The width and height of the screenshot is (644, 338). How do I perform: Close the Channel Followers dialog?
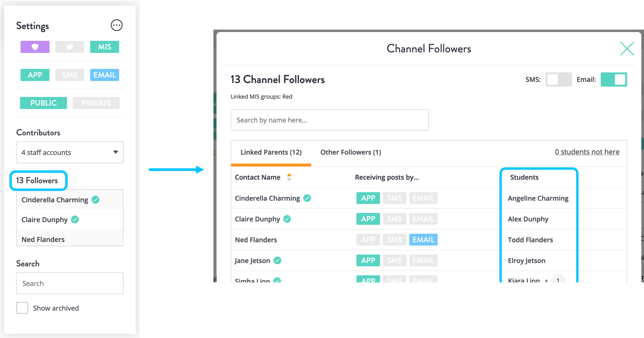(627, 49)
